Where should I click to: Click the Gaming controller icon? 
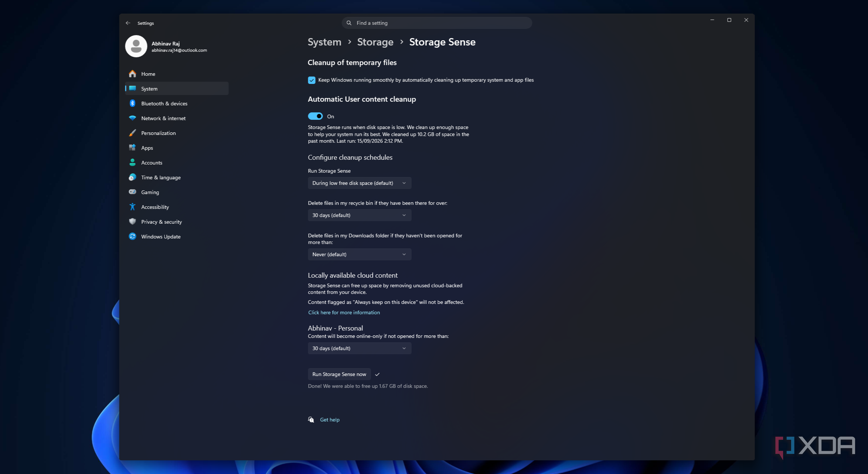(132, 192)
